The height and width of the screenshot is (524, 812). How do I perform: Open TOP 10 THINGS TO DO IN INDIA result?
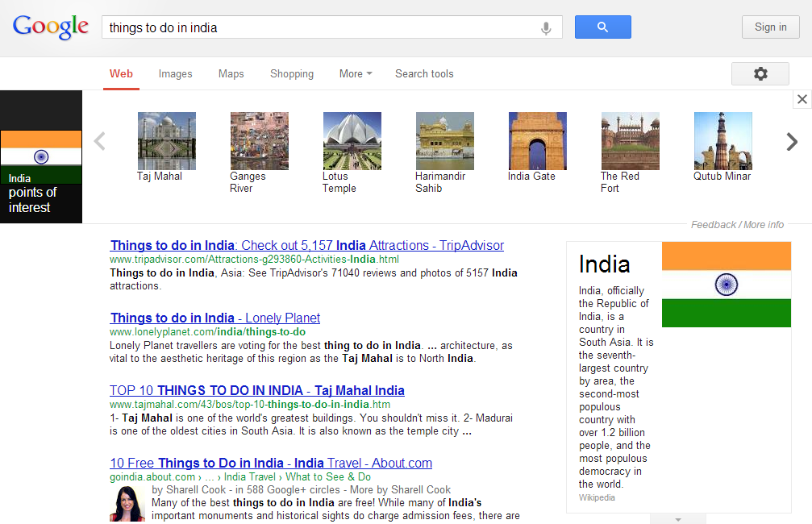[x=257, y=390]
